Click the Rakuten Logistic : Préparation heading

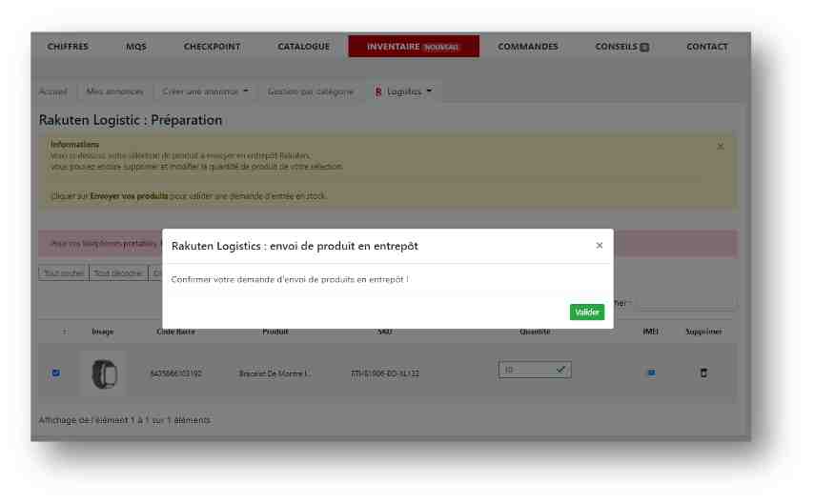click(131, 120)
